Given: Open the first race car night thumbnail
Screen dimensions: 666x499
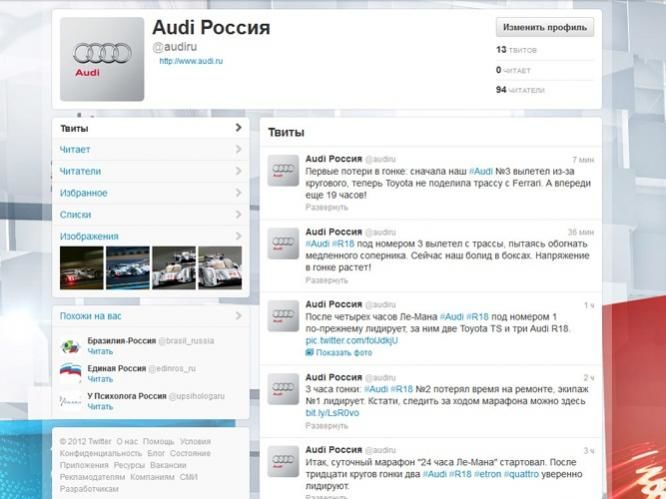Looking at the screenshot, I should point(82,268).
